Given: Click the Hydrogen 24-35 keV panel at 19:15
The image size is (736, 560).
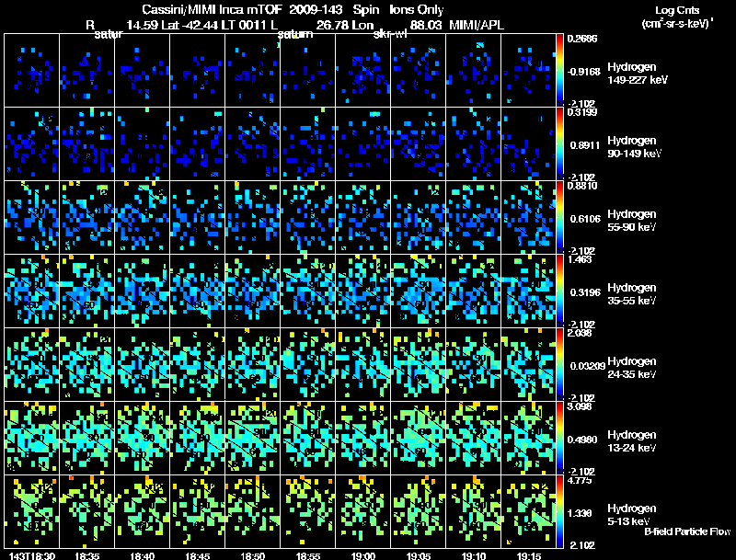Looking at the screenshot, I should 528,364.
